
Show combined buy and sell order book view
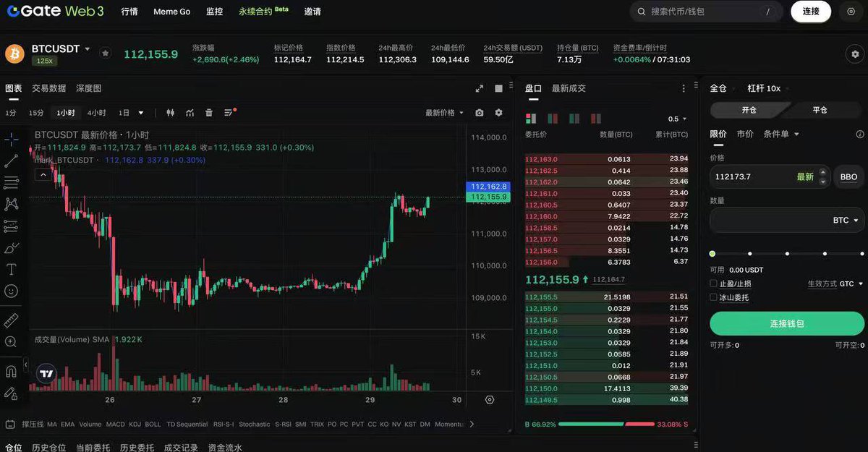coord(531,119)
